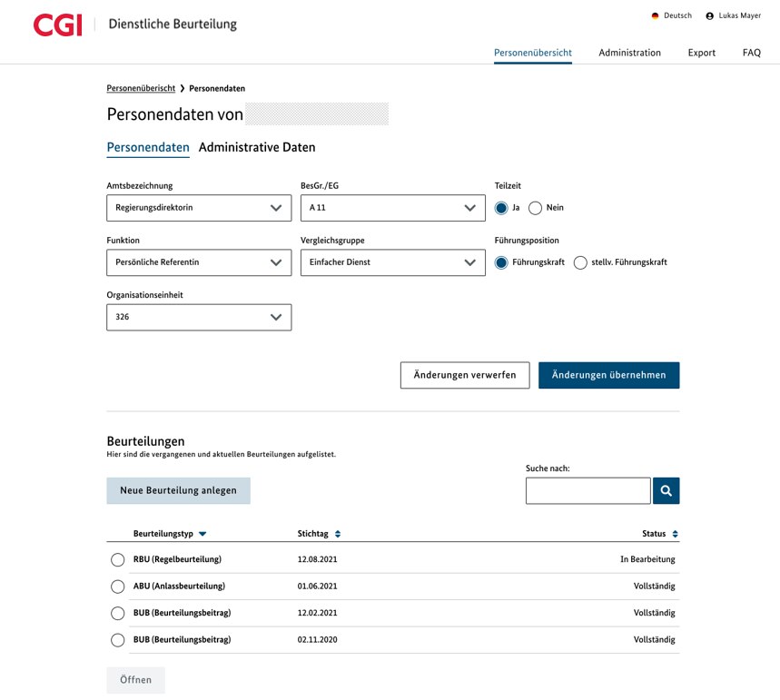Click Neue Beurteilung anlegen button

178,491
